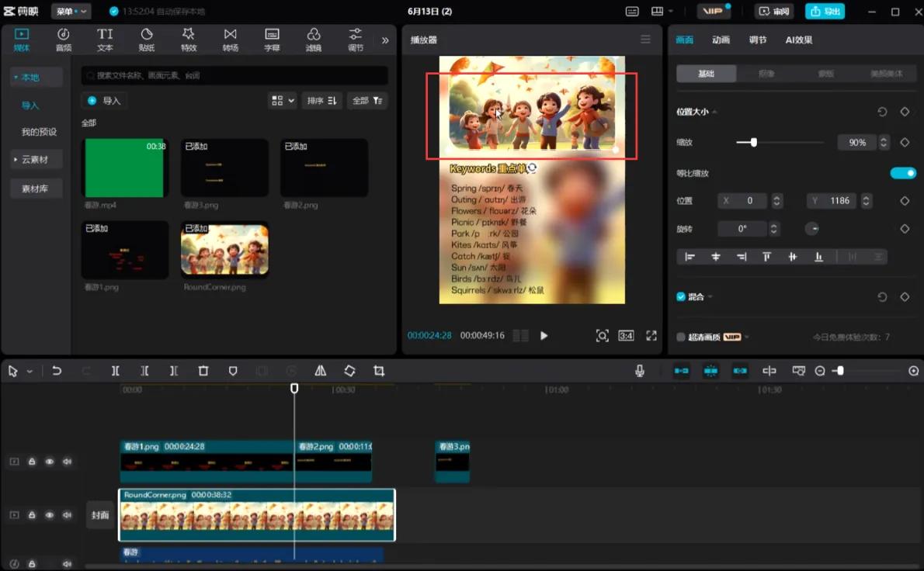Open the 菜单 dropdown menu
This screenshot has height=571, width=924.
click(71, 11)
